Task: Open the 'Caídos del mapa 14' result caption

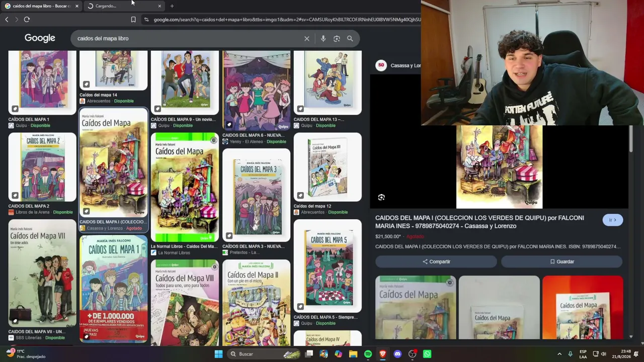Action: pos(98,95)
